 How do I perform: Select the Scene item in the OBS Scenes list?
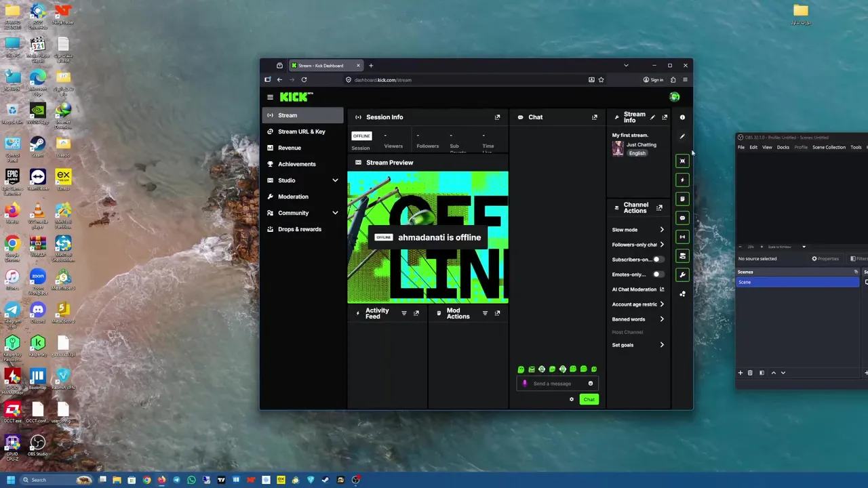pyautogui.click(x=798, y=282)
